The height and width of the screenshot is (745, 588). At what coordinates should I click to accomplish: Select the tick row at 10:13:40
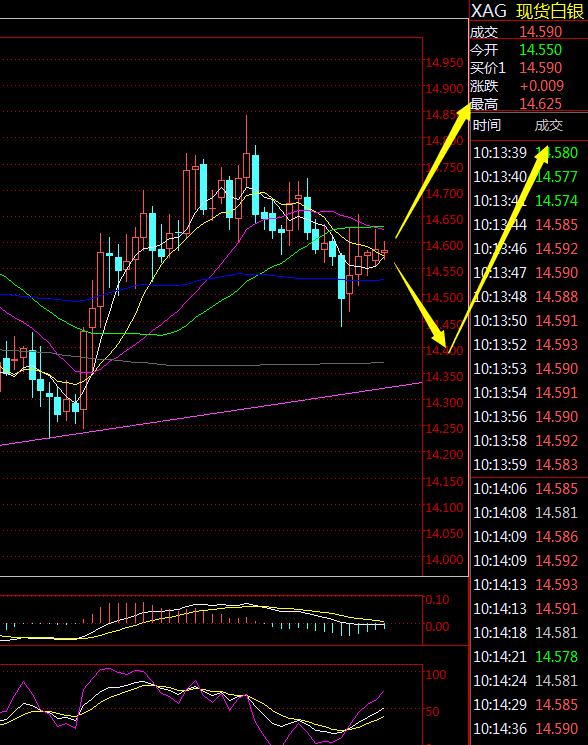click(x=525, y=177)
